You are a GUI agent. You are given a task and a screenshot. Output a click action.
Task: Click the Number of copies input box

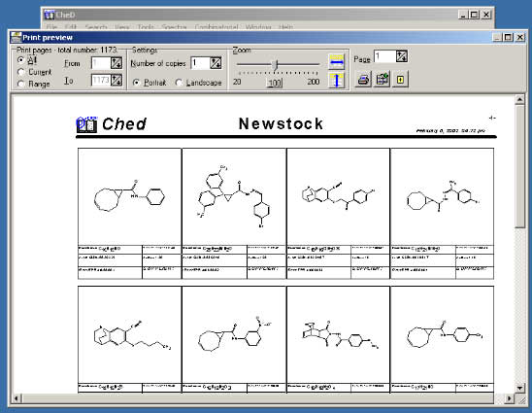pyautogui.click(x=200, y=63)
